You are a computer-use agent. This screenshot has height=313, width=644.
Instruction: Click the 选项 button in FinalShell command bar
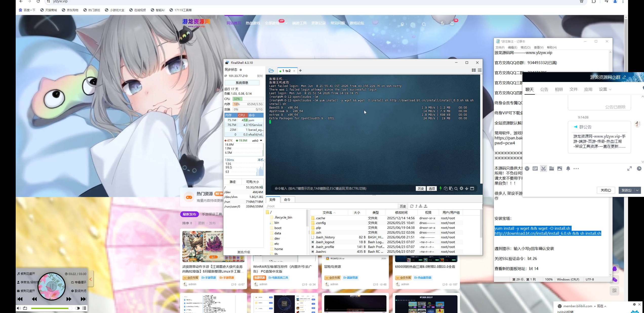[432, 189]
